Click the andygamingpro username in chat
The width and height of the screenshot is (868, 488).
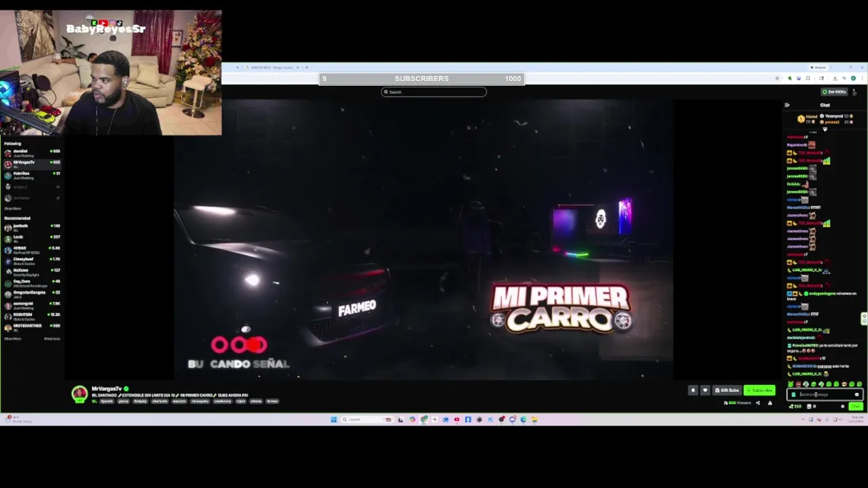822,293
